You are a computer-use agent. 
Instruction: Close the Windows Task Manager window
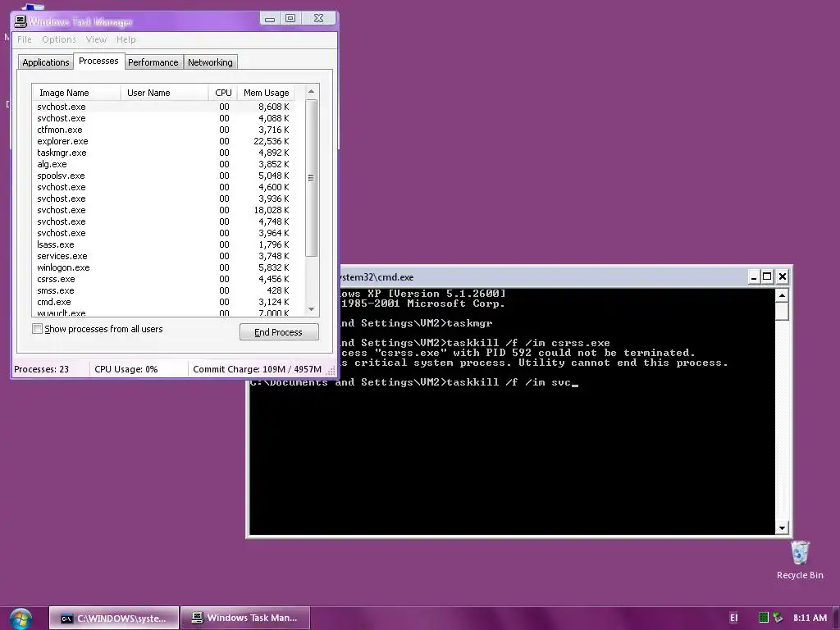[x=319, y=18]
